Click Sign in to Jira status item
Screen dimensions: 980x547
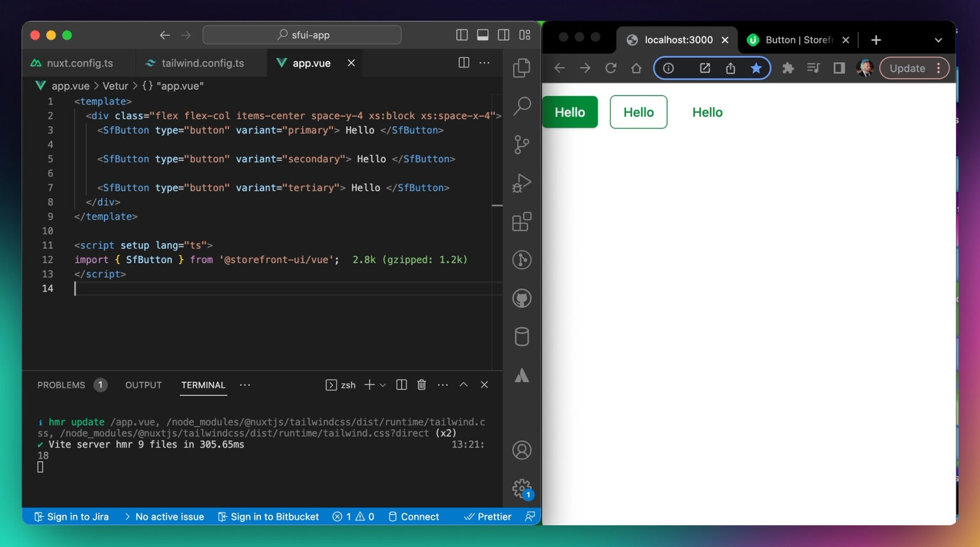(71, 517)
